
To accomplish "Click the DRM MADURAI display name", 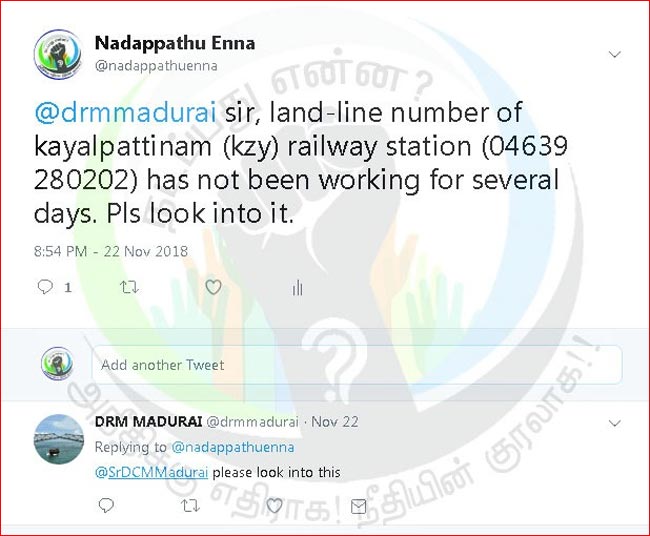I will point(148,422).
